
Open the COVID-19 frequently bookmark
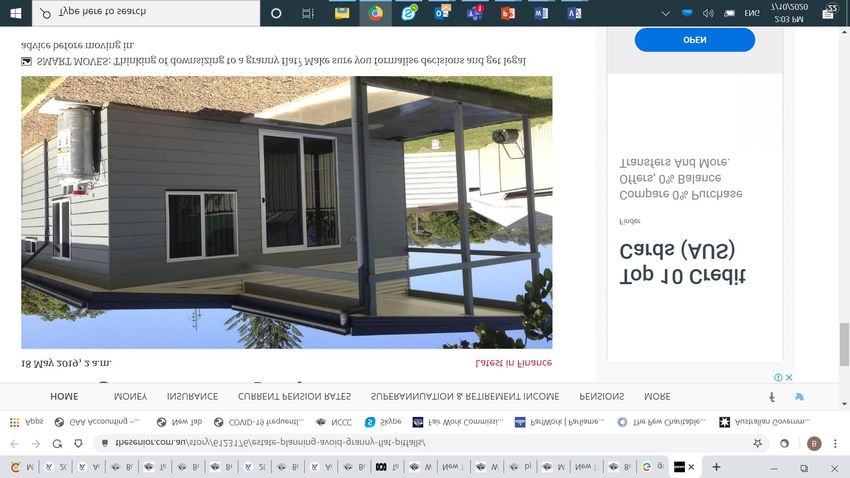coord(259,422)
